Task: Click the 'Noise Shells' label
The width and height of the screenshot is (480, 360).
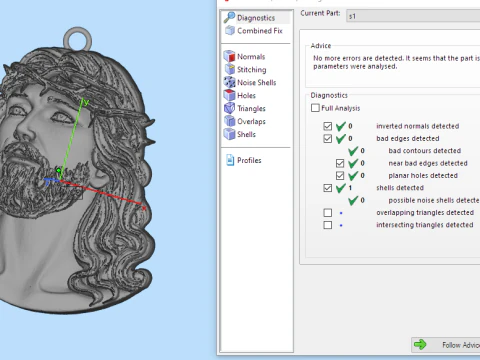Action: 257,82
